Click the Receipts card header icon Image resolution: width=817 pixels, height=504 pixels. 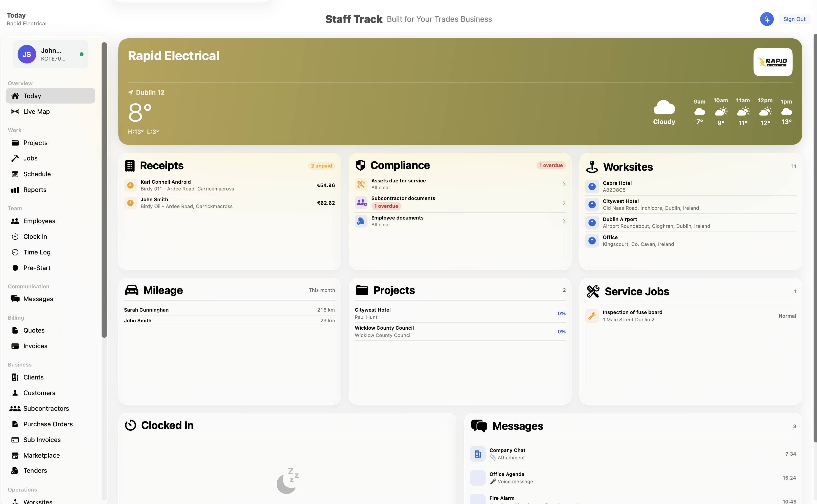[x=130, y=166]
